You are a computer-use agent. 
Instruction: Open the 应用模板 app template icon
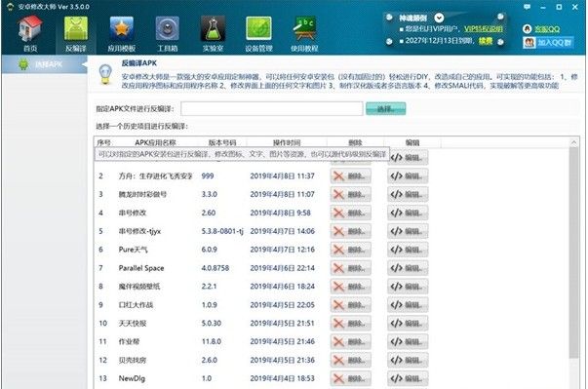click(x=122, y=33)
